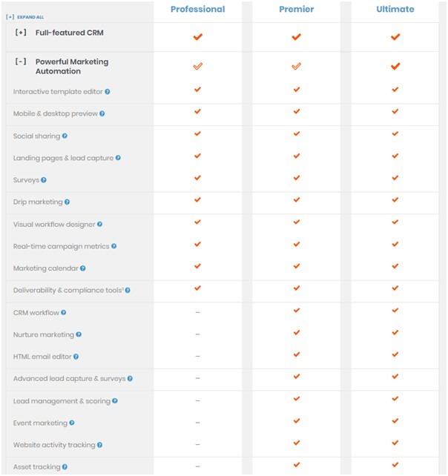Show info for CRM workflow icon

coord(64,312)
